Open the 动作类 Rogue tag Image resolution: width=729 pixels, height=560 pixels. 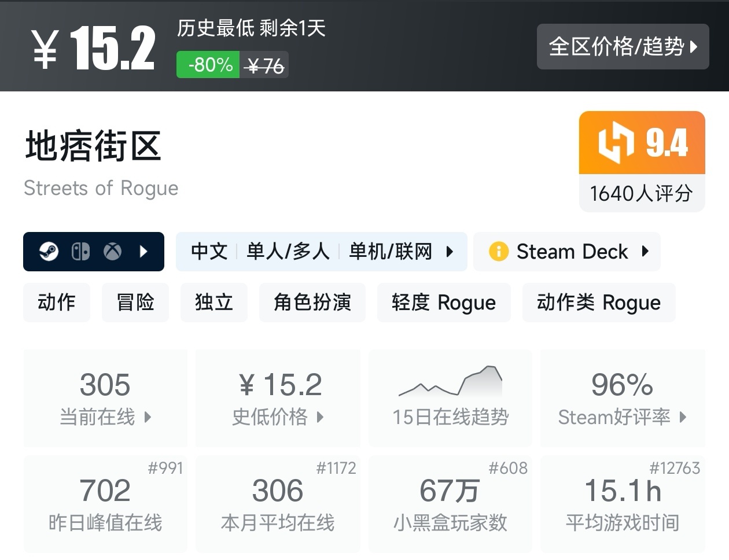599,303
